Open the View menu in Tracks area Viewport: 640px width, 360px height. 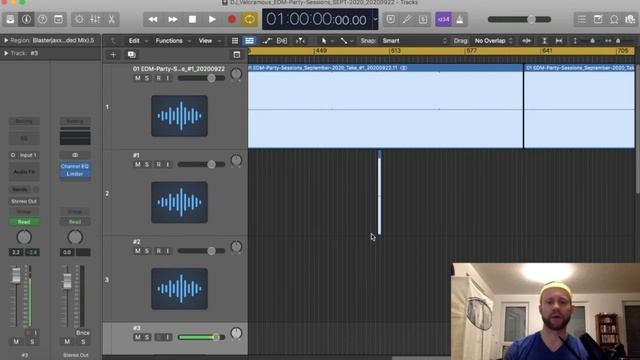point(205,40)
